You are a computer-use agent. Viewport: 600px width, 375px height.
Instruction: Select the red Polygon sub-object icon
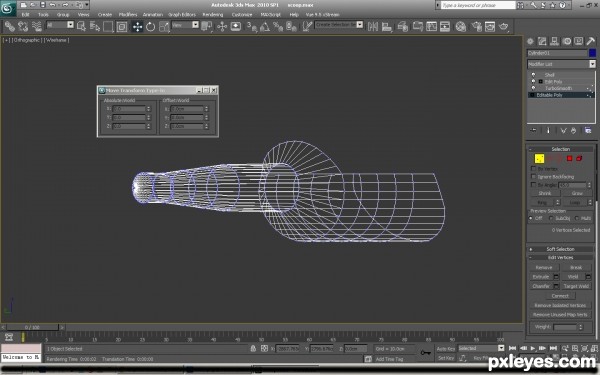point(569,158)
